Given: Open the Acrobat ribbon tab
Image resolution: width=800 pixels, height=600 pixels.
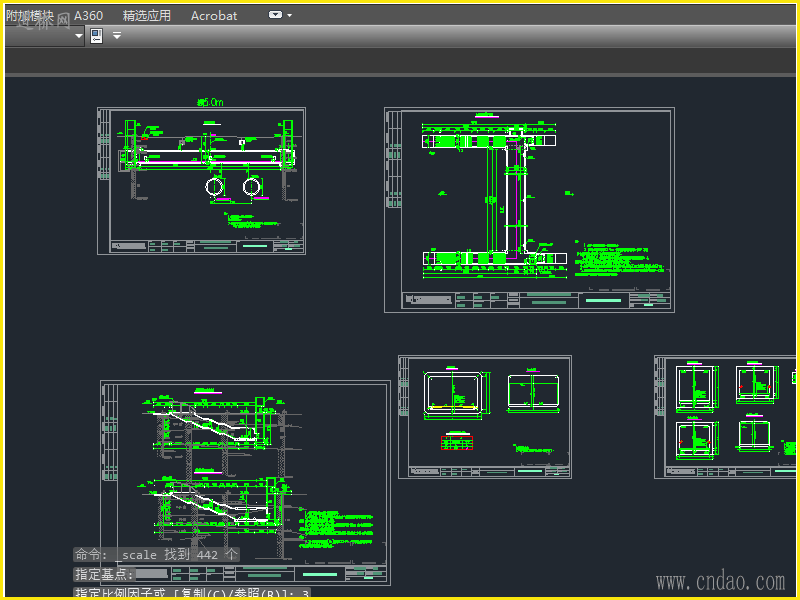Looking at the screenshot, I should pos(214,16).
